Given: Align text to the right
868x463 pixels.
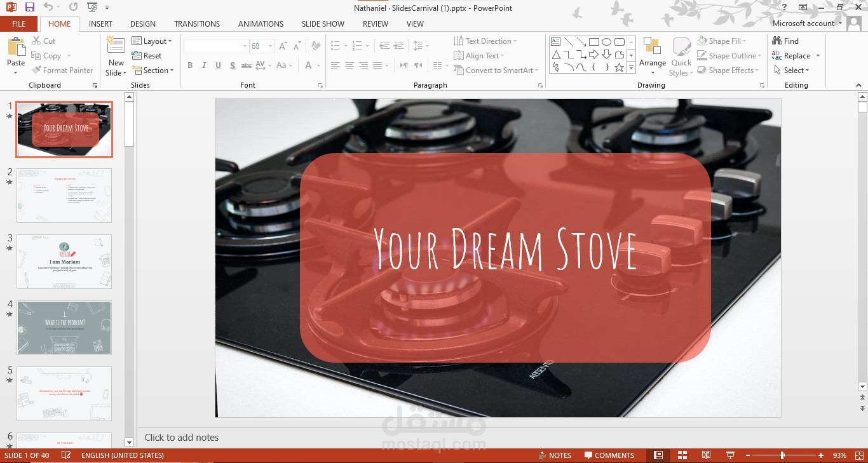Looking at the screenshot, I should 363,65.
